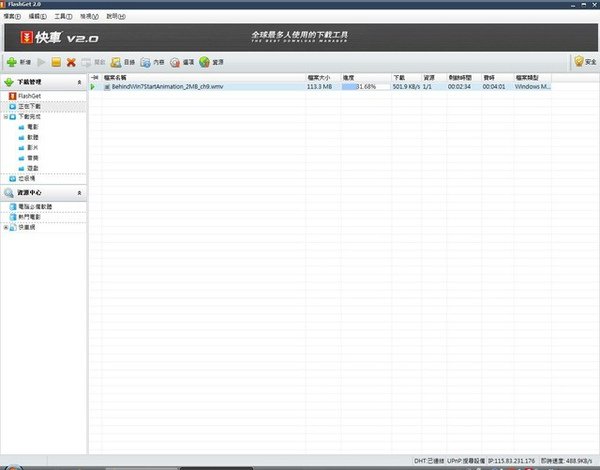Image resolution: width=600 pixels, height=470 pixels.
Task: Click the green status arrow of the download row
Action: coord(93,87)
